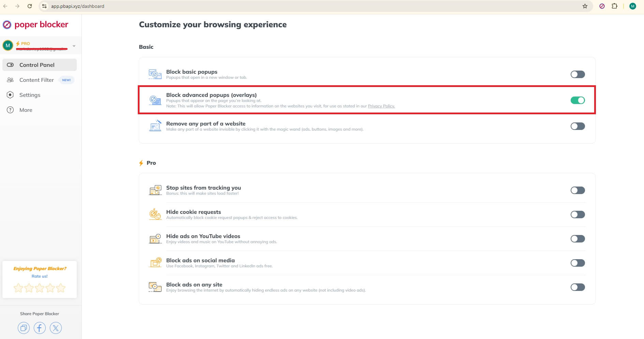Enable Block basic popups

click(577, 74)
